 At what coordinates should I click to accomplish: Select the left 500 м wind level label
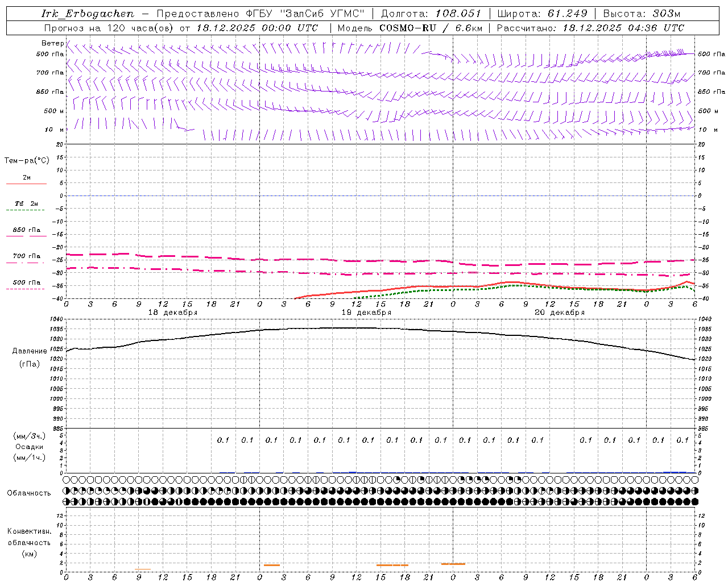[54, 111]
